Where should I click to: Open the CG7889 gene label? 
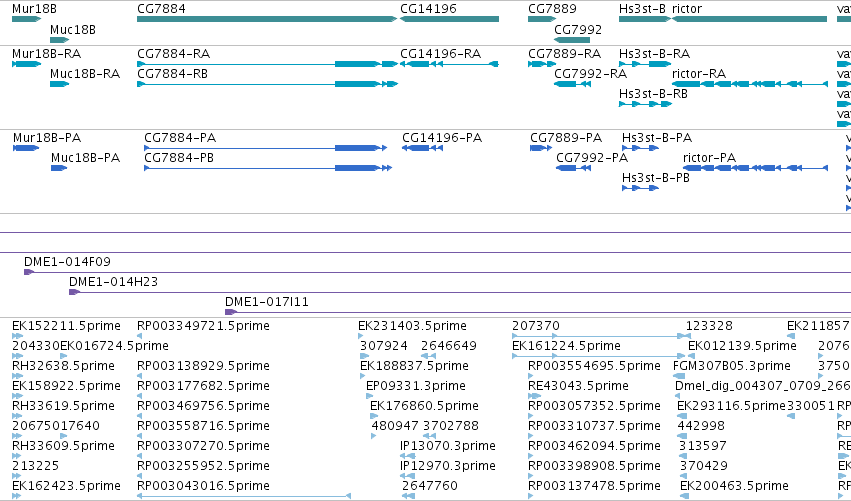click(x=552, y=9)
